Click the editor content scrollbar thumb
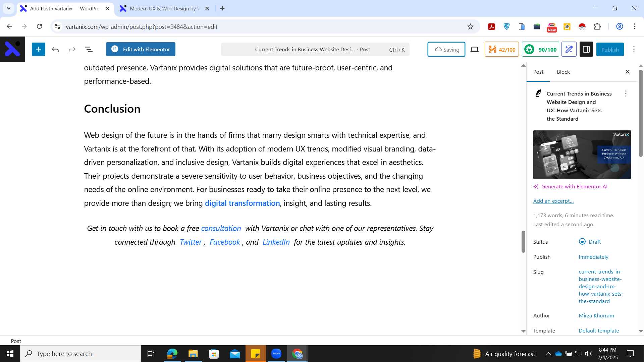This screenshot has width=644, height=362. 523,242
